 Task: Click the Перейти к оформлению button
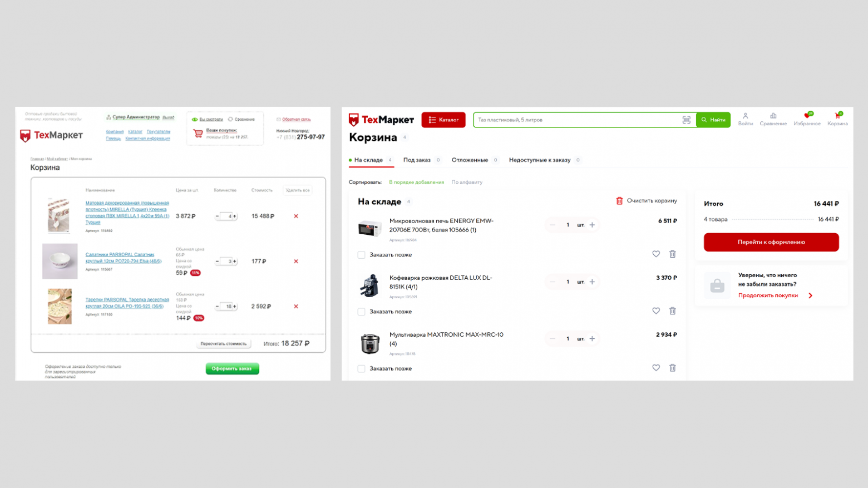tap(771, 242)
